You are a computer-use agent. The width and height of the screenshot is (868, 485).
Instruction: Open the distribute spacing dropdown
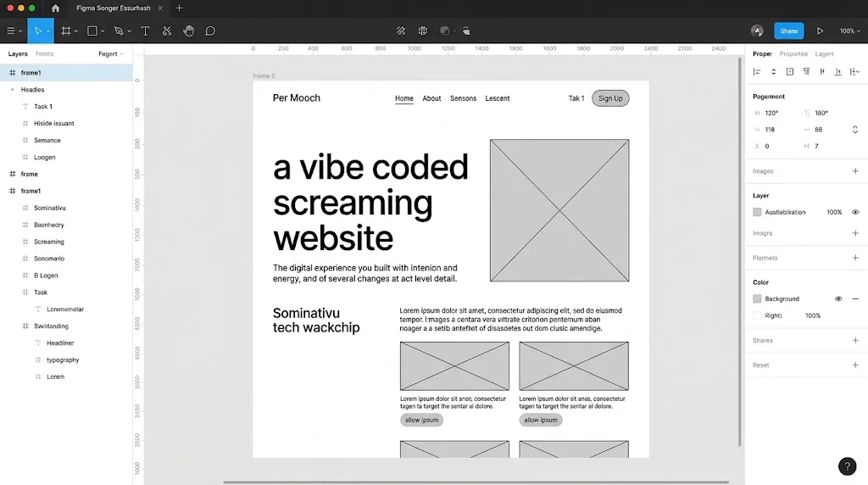(x=854, y=71)
